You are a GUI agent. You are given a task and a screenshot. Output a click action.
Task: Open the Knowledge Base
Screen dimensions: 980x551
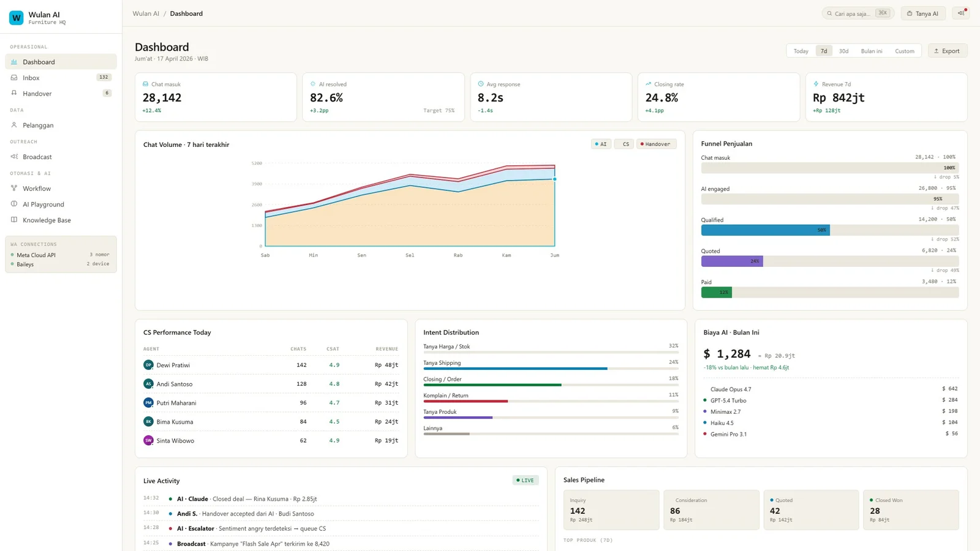(46, 220)
